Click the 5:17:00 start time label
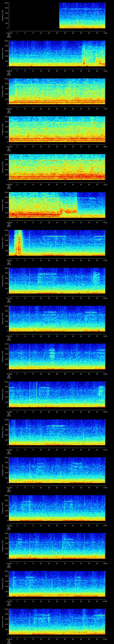This screenshot has height=644, width=114. coord(9,525)
